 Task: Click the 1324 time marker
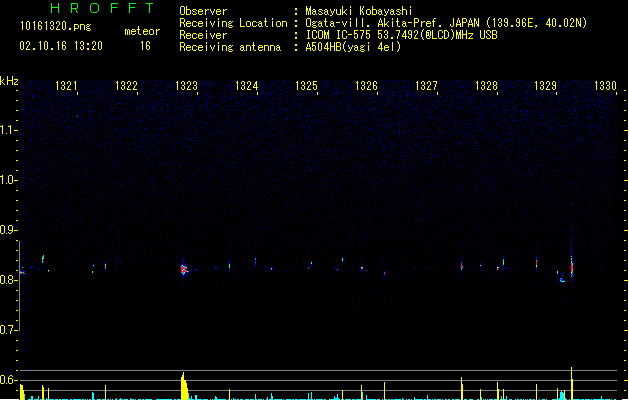[246, 86]
